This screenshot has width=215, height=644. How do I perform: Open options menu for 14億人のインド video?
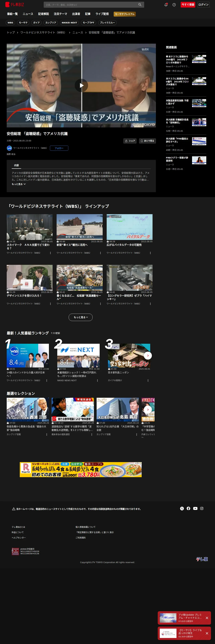[x=47, y=381]
